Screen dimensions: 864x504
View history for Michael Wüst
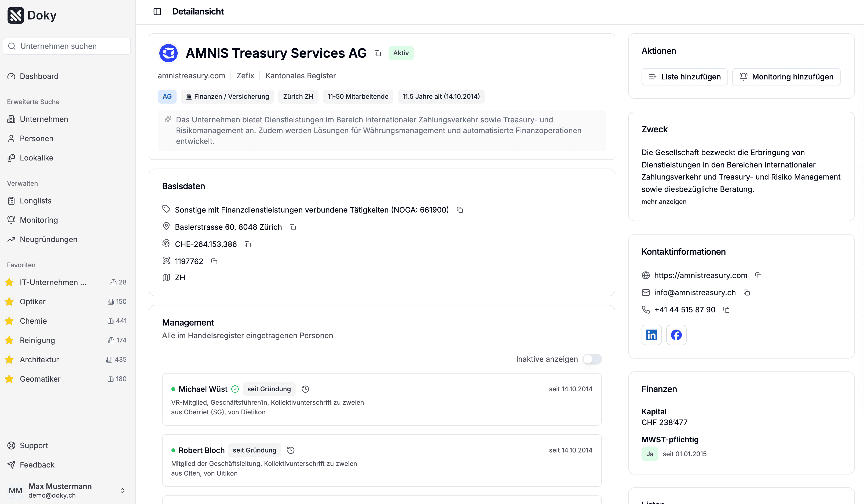(x=305, y=389)
